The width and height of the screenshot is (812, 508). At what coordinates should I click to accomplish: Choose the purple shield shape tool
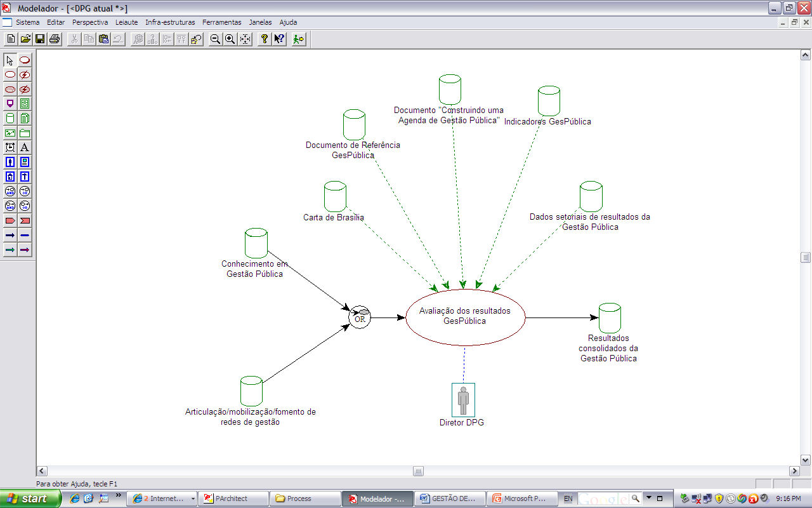click(x=10, y=104)
